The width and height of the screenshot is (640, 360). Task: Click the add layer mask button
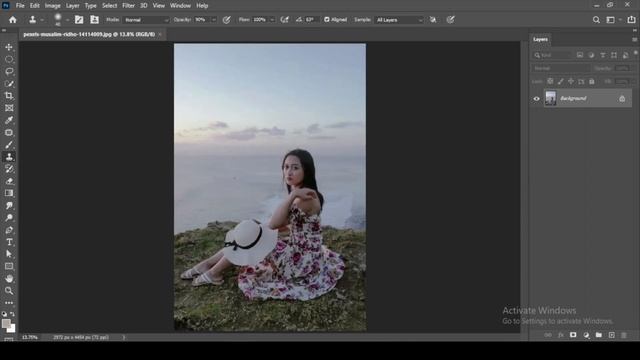[x=573, y=335]
